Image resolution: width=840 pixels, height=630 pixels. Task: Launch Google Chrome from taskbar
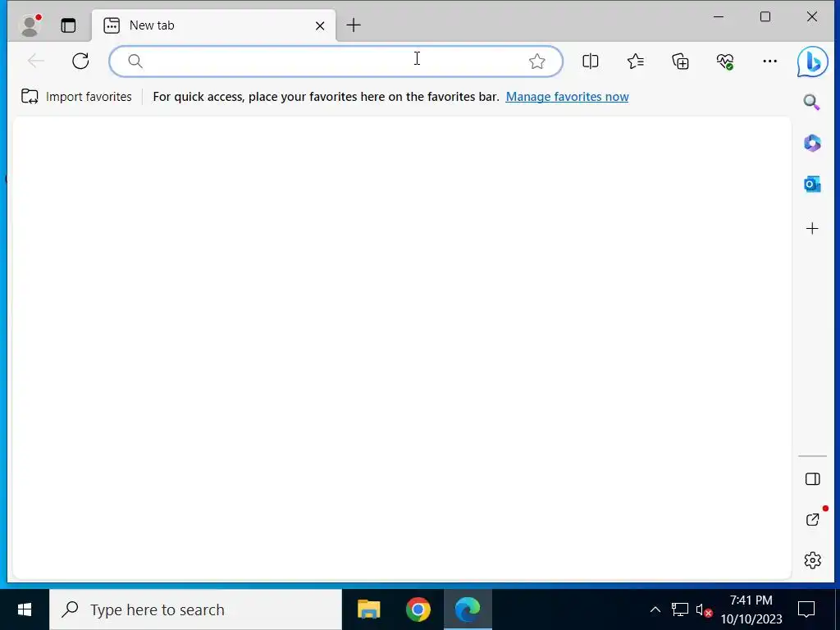(418, 609)
